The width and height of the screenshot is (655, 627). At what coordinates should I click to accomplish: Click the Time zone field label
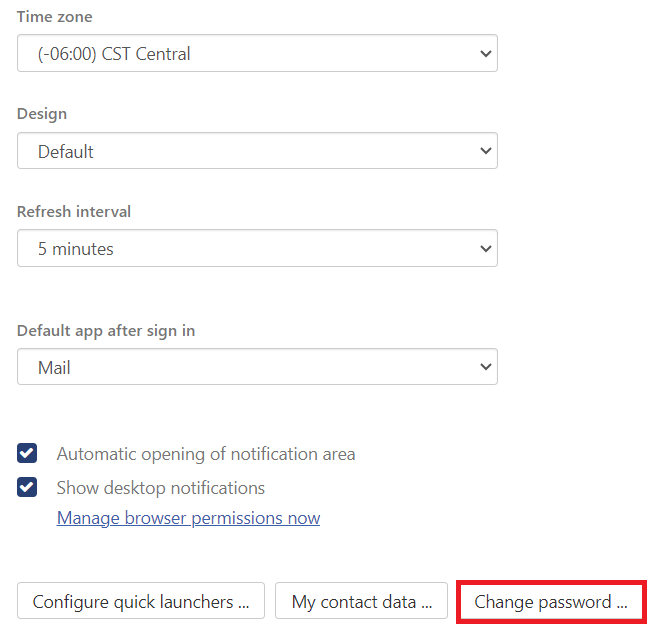[55, 17]
